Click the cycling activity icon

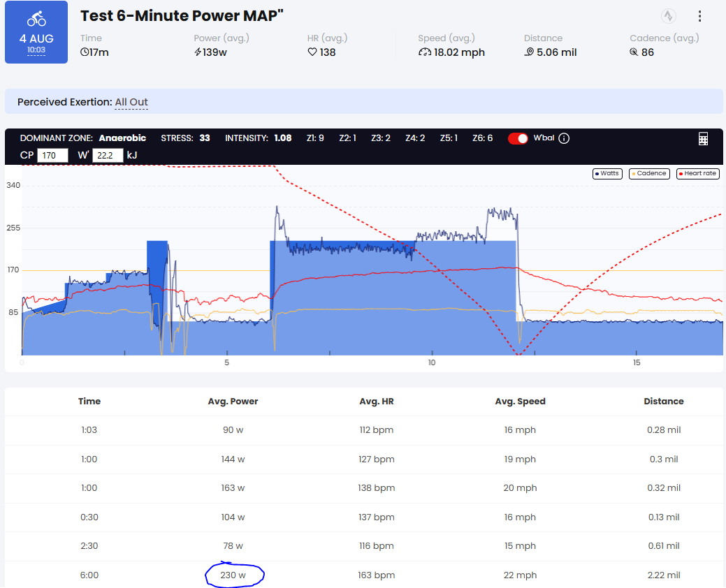(36, 19)
